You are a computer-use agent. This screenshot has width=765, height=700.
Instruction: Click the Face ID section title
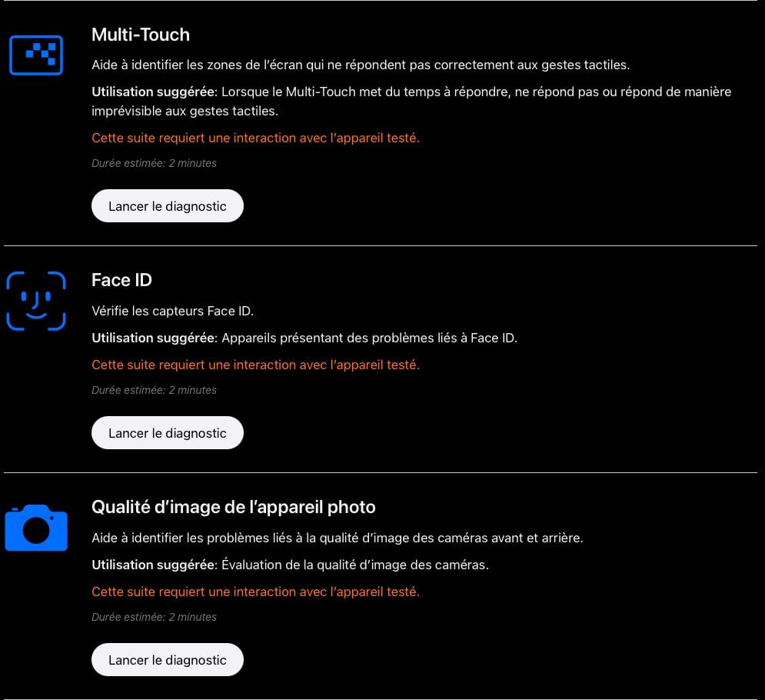point(121,280)
